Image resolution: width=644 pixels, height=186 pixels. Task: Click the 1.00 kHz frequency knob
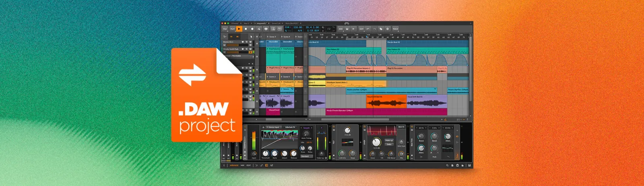point(342,153)
